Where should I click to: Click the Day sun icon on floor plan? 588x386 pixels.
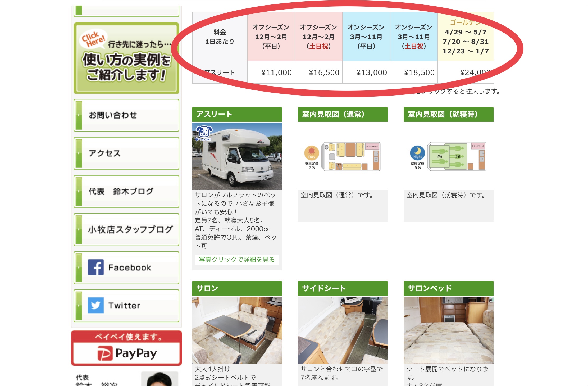coord(312,153)
